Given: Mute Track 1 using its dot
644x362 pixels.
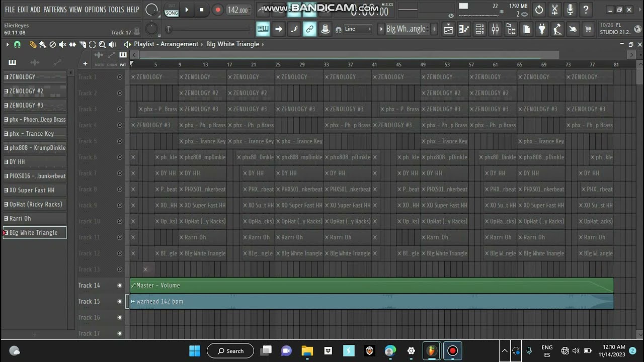Looking at the screenshot, I should 120,77.
